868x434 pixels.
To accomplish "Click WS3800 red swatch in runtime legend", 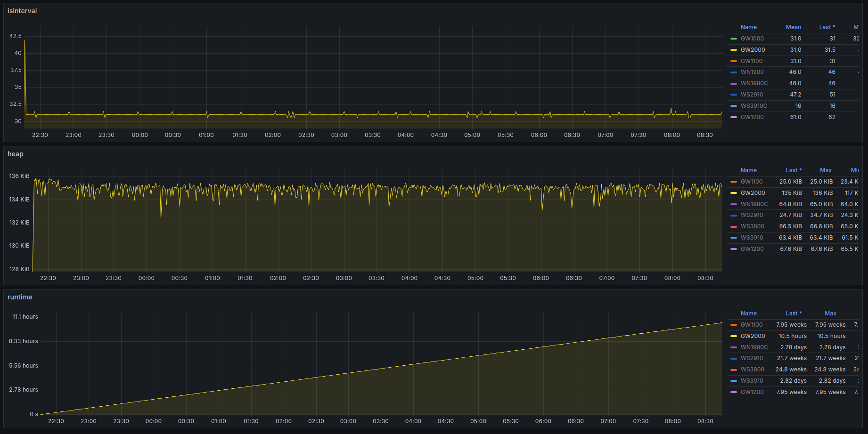I will [734, 370].
